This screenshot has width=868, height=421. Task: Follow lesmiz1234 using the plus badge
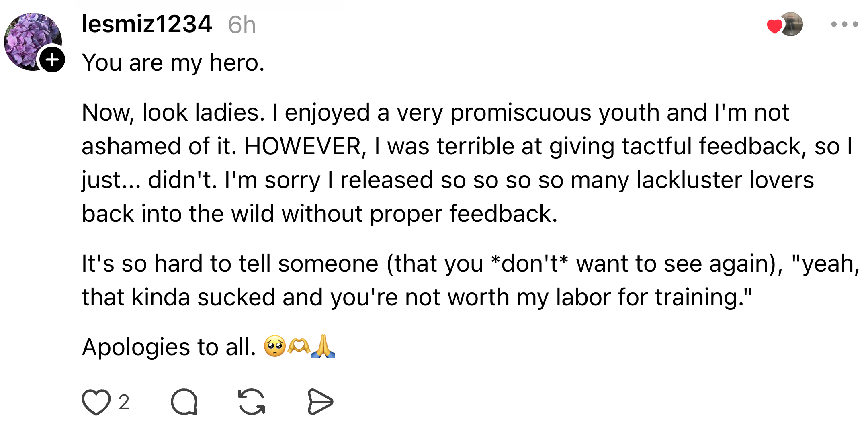52,59
